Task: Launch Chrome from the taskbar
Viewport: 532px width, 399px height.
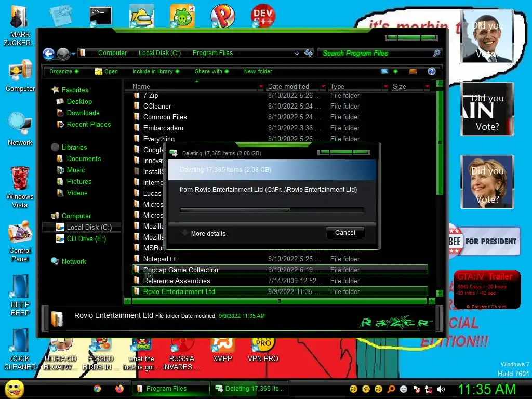Action: [97, 389]
